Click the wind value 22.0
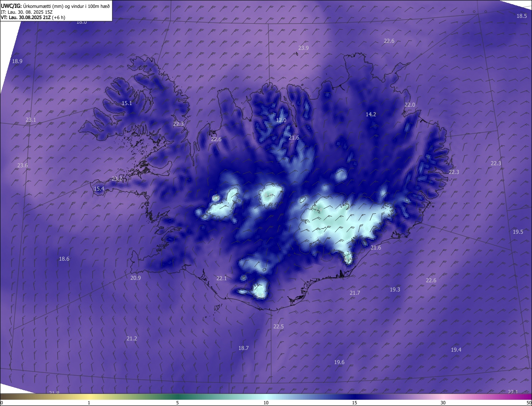This screenshot has width=532, height=406. click(x=410, y=105)
